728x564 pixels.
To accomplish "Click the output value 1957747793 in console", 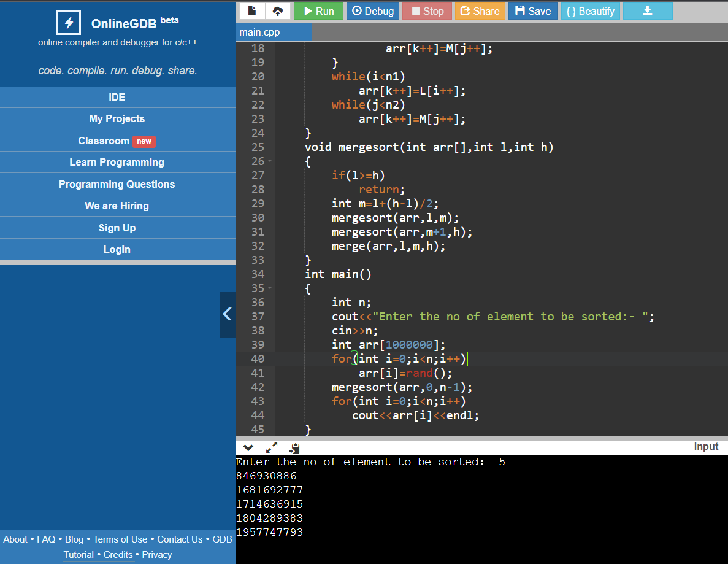I will coord(269,532).
